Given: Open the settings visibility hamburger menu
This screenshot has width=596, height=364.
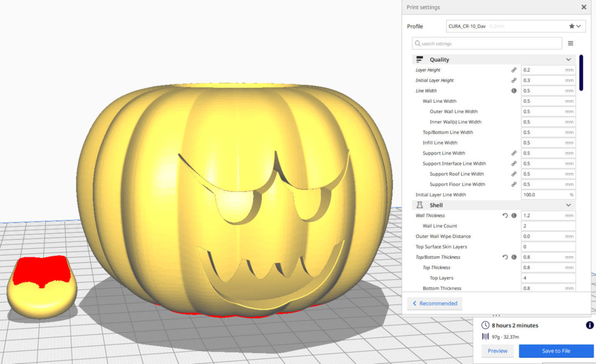Looking at the screenshot, I should point(570,43).
